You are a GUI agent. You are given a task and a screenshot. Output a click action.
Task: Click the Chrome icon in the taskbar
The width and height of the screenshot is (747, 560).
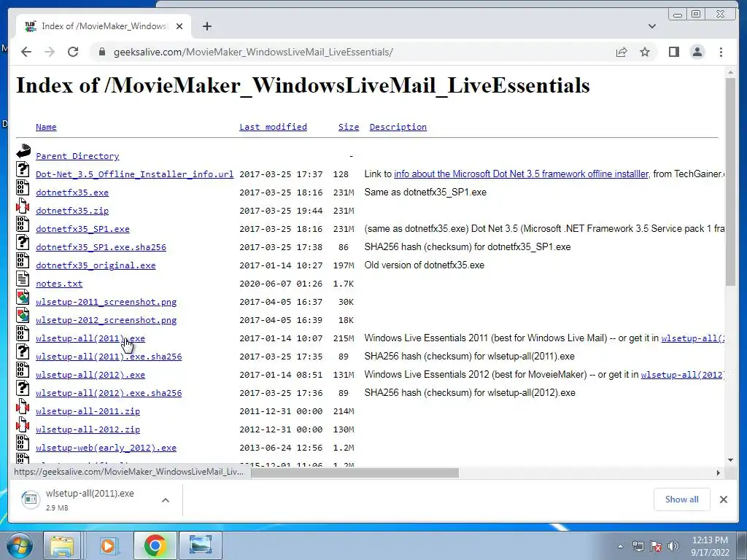pyautogui.click(x=155, y=545)
